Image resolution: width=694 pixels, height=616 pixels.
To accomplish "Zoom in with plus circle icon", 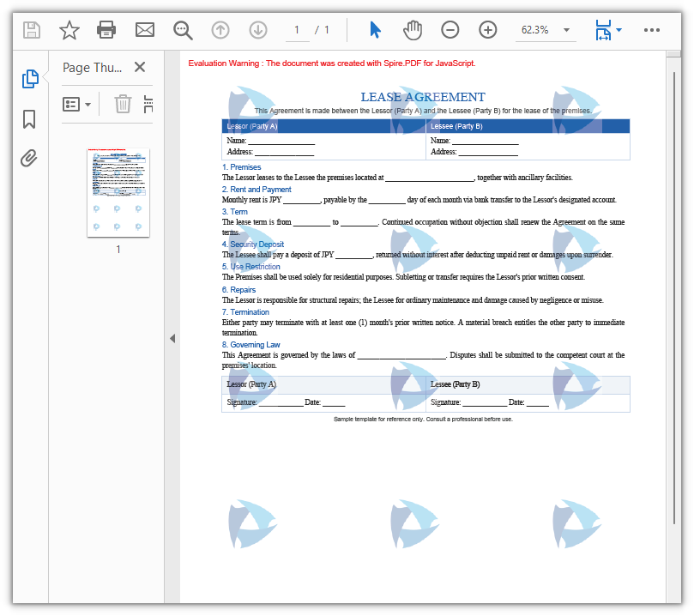I will pyautogui.click(x=488, y=30).
